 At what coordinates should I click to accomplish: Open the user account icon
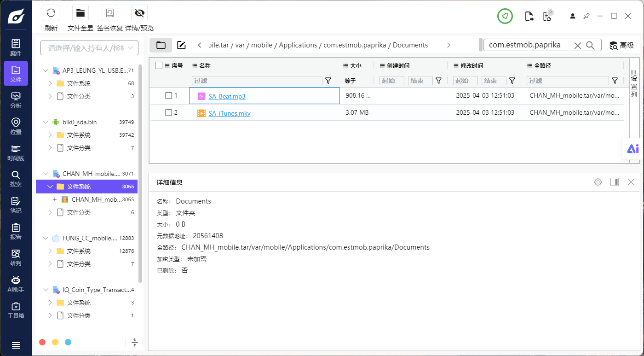573,16
